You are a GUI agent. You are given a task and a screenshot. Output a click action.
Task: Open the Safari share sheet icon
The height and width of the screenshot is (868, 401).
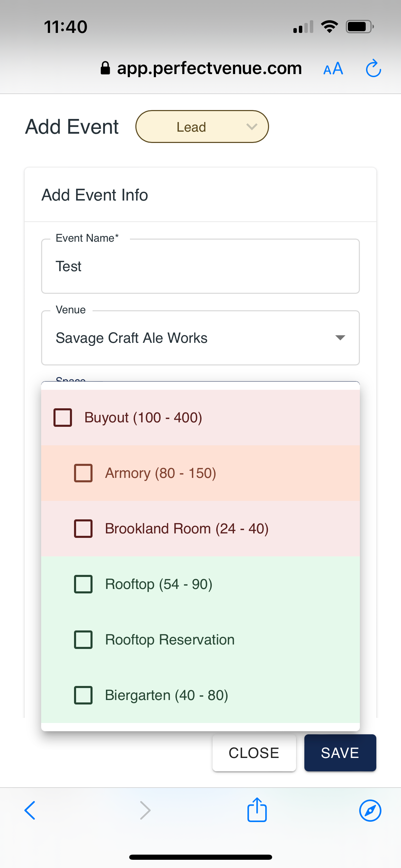(x=257, y=809)
